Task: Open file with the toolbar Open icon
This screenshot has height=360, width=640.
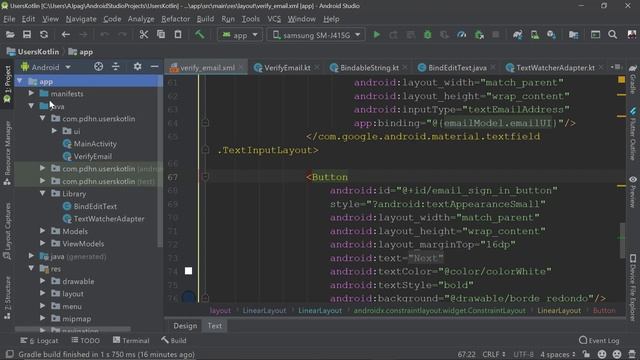Action: pos(10,35)
